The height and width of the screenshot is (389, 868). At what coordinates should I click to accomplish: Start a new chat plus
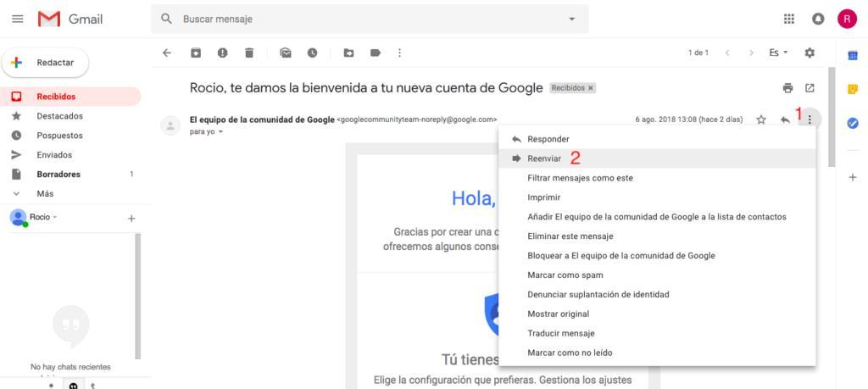coord(131,219)
